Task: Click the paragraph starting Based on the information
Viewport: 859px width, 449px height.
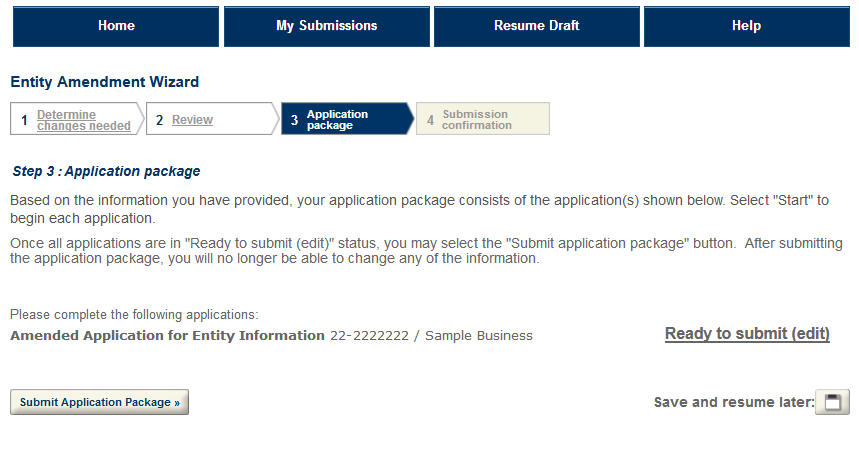Action: coord(419,208)
